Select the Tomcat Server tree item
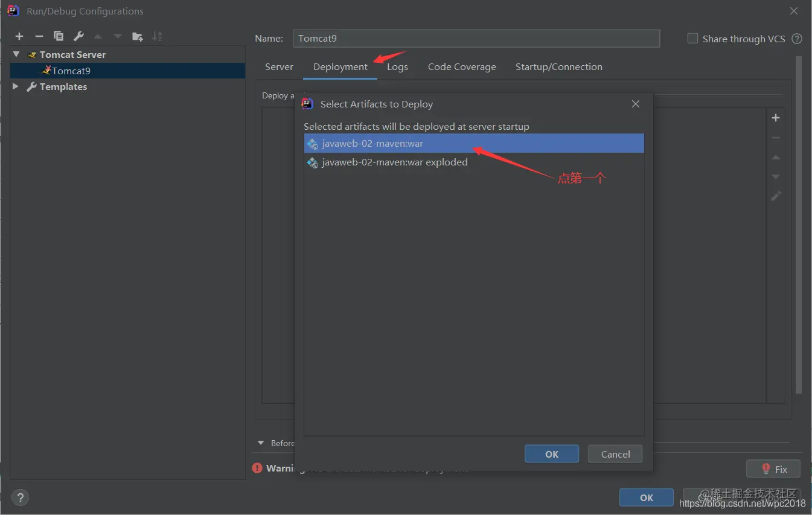 [x=128, y=54]
